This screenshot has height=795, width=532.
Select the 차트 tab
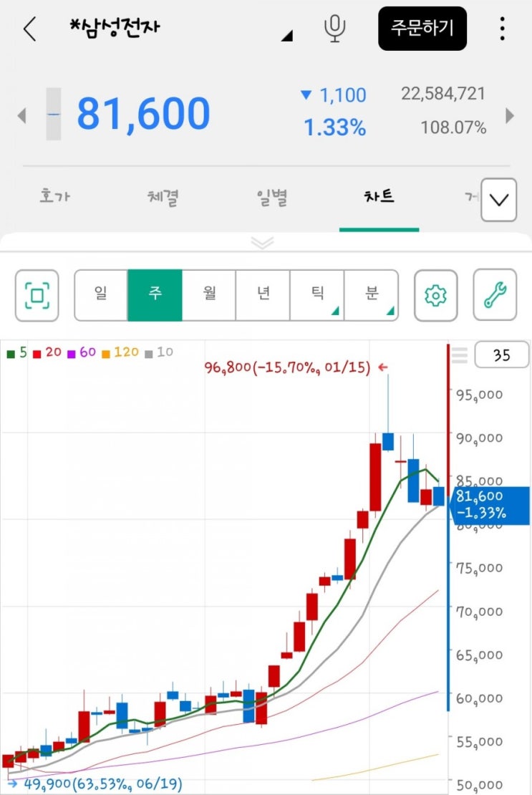pyautogui.click(x=379, y=196)
